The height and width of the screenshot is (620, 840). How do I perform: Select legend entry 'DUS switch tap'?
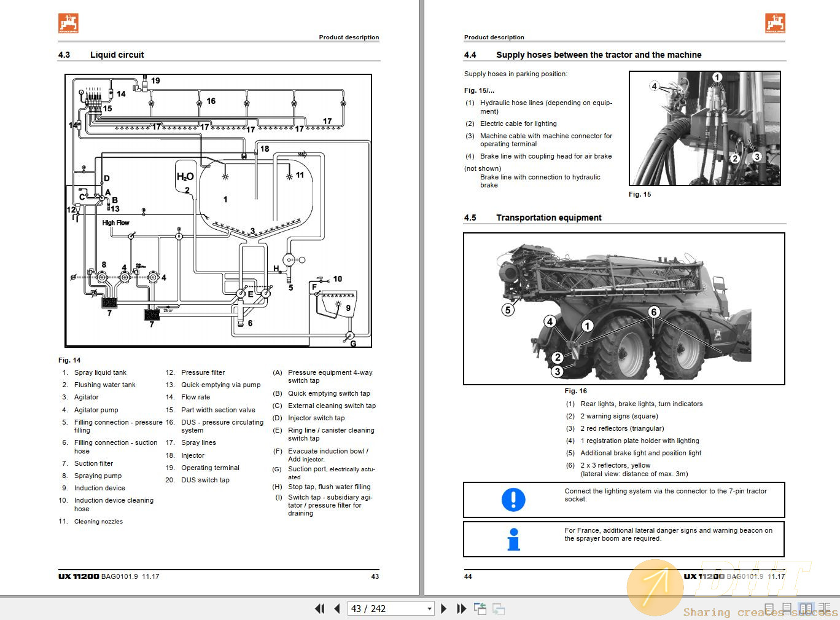tap(206, 480)
